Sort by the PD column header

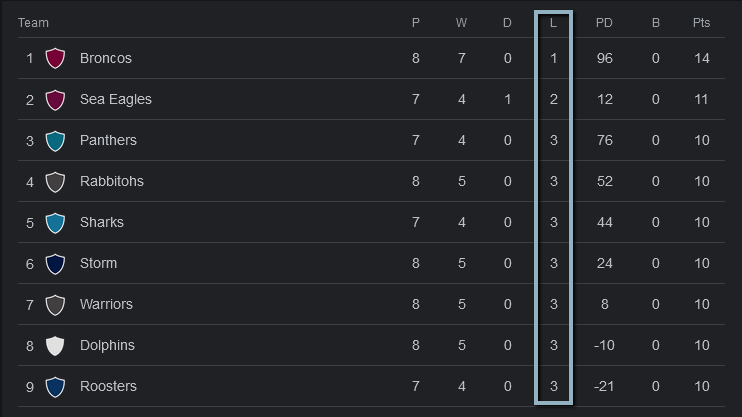[604, 23]
